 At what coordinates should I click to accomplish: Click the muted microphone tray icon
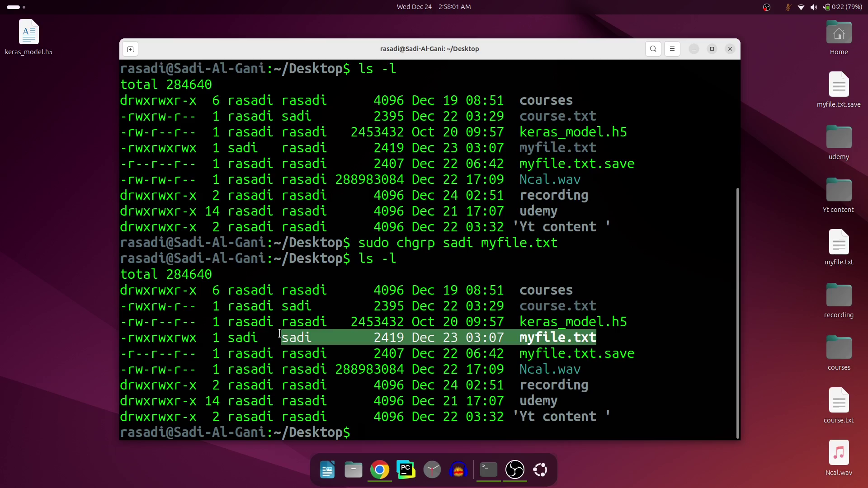(x=788, y=7)
